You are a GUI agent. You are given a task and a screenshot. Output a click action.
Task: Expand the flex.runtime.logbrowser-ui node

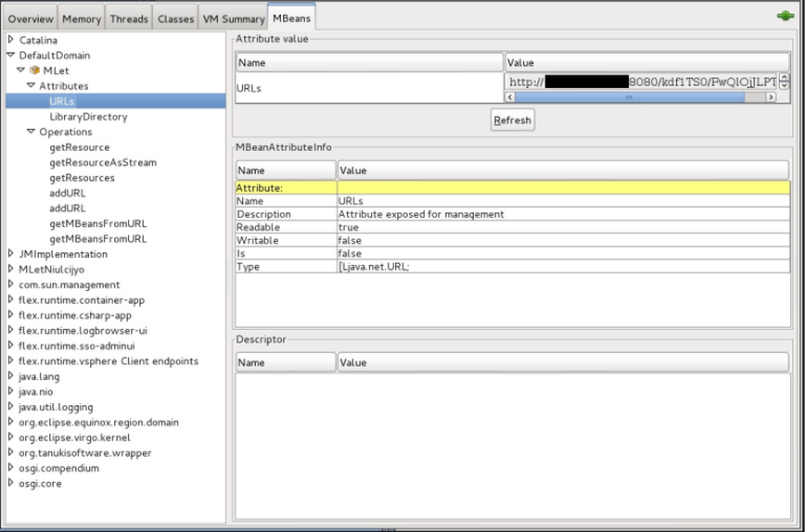tap(11, 330)
